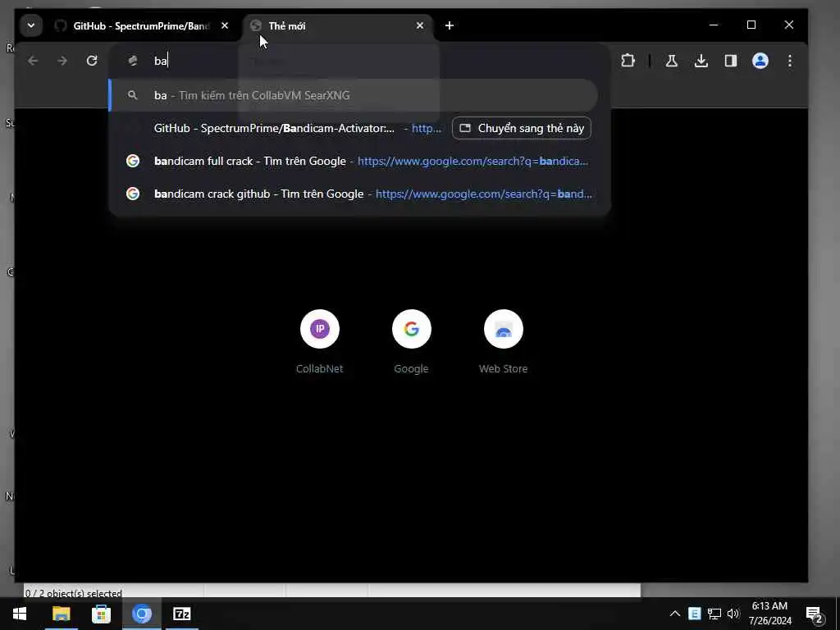Image resolution: width=840 pixels, height=630 pixels.
Task: Select 'ba - Tìm kiếm trên CollabVM SearXNG' suggestion
Action: [x=354, y=95]
